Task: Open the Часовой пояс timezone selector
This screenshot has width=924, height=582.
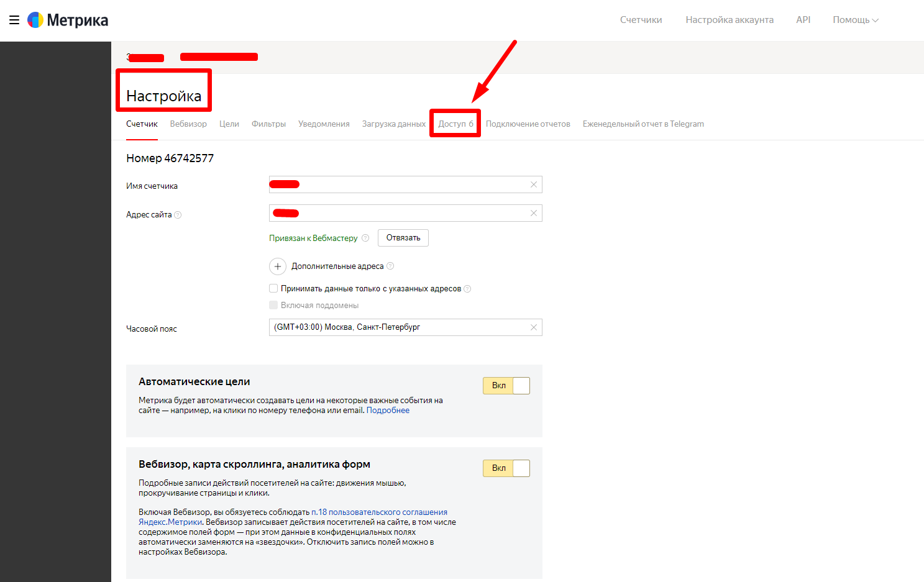Action: click(x=398, y=327)
